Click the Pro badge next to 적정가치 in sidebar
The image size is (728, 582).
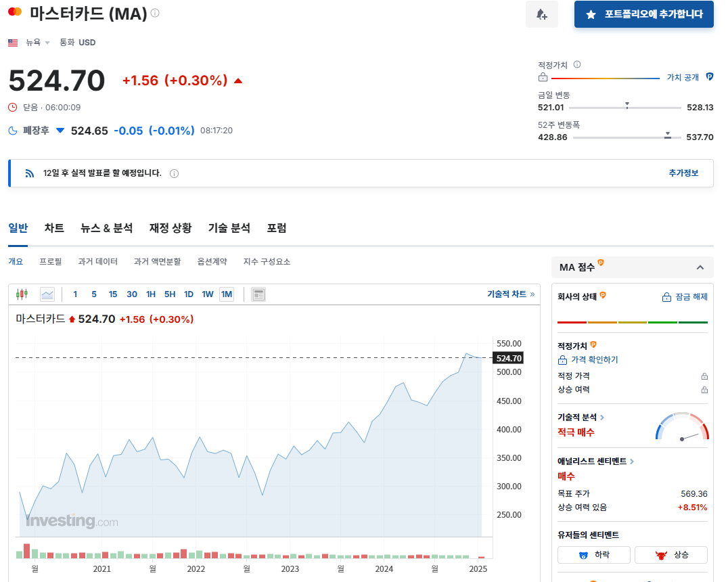(x=593, y=344)
